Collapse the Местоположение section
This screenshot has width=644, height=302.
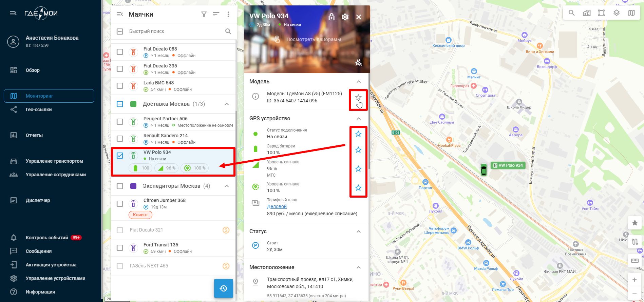tap(359, 267)
